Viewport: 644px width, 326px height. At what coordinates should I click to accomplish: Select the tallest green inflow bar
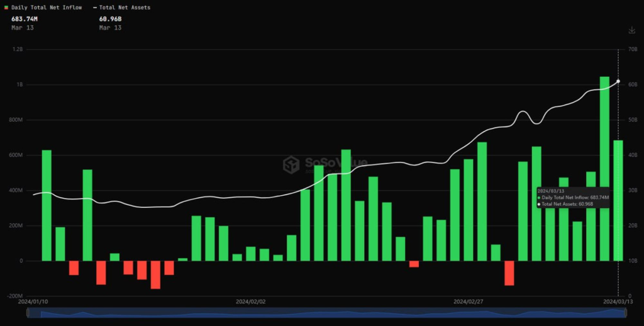[604, 169]
